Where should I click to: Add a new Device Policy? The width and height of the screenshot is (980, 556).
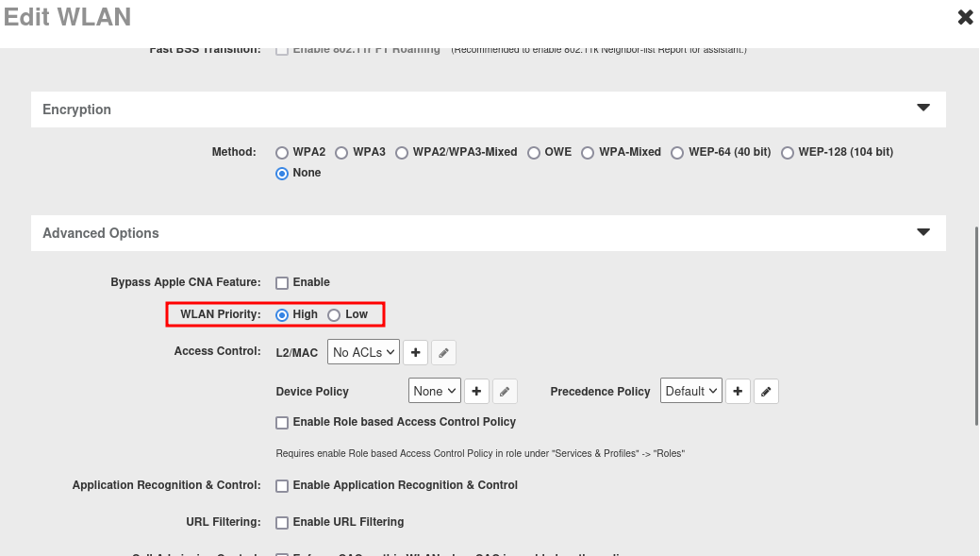click(477, 391)
